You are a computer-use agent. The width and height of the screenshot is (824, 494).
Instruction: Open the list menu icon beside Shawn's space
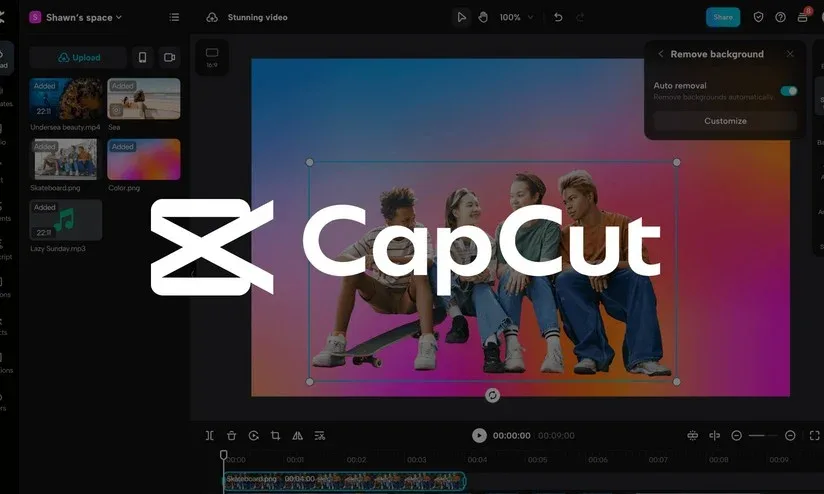coord(174,17)
